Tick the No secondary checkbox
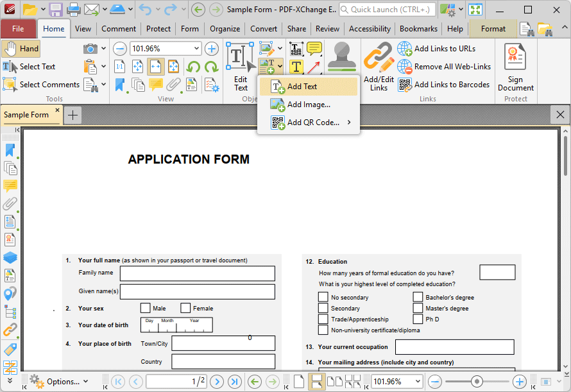 tap(323, 297)
